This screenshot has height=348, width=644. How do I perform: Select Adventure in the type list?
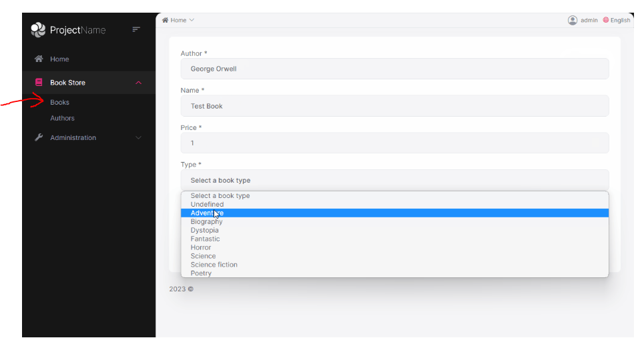click(x=394, y=213)
